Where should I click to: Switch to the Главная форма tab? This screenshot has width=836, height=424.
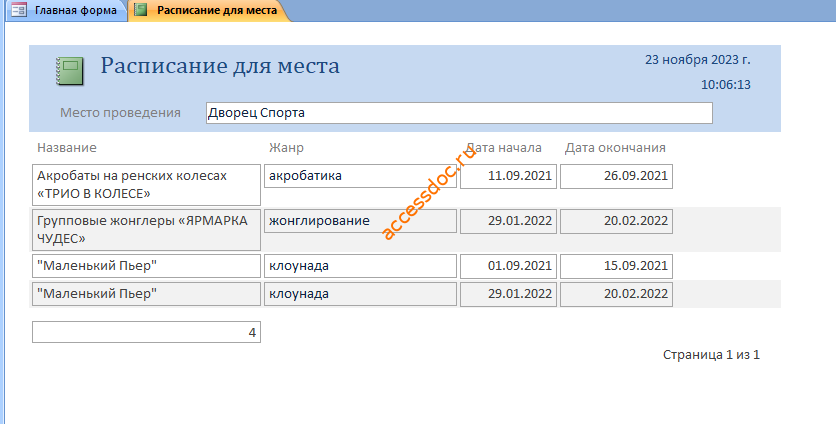coord(67,10)
